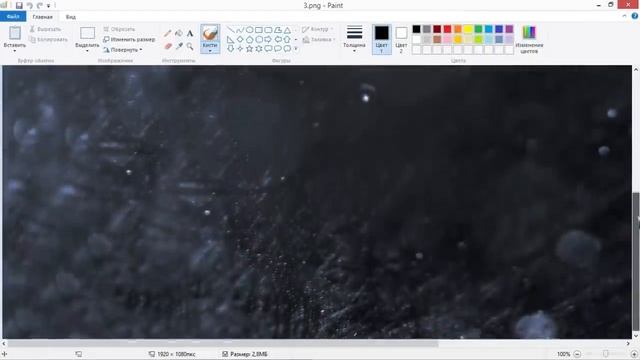Open the shape Fill (Заливка) dropdown
Viewport: 640px width, 360px height.
pos(319,40)
